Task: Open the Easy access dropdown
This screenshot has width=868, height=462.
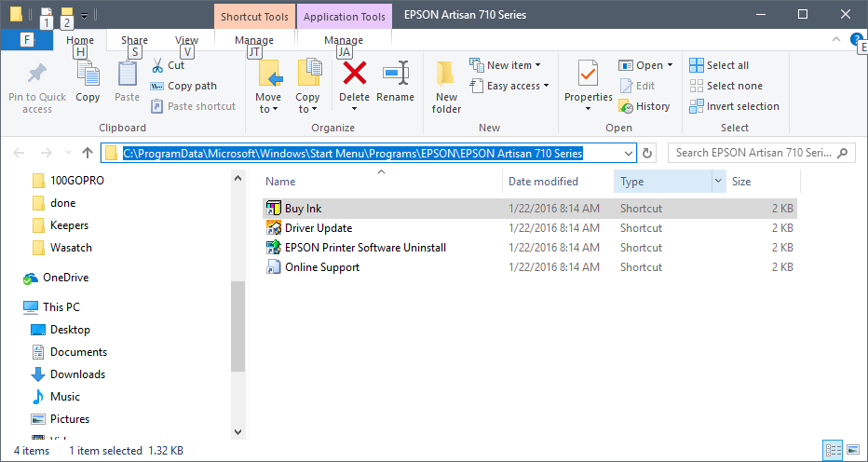Action: click(509, 86)
